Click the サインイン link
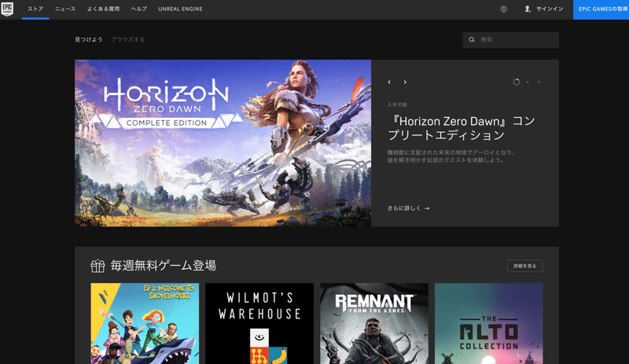Image resolution: width=629 pixels, height=364 pixels. point(550,9)
